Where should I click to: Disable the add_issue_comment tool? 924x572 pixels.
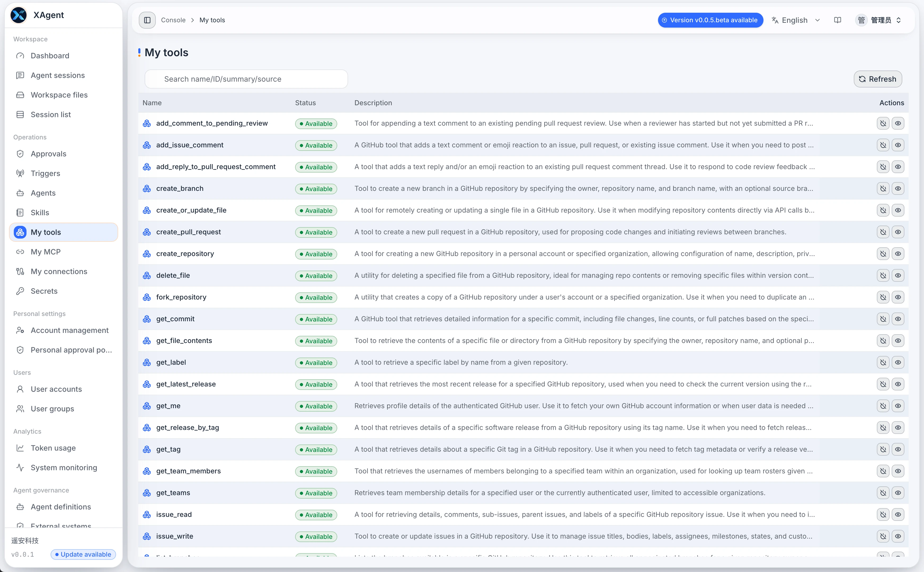pyautogui.click(x=883, y=145)
